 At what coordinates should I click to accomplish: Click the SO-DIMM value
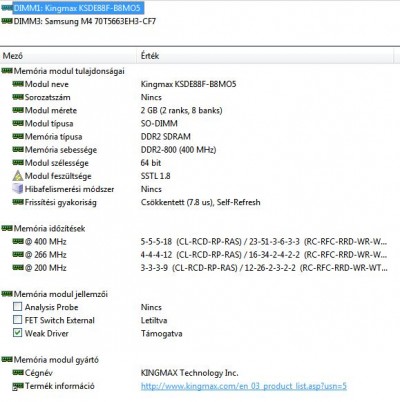pos(159,123)
